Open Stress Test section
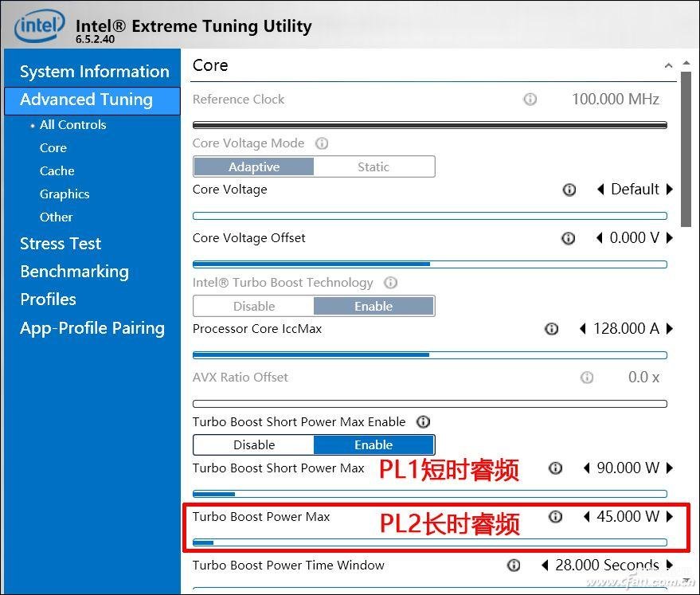The image size is (700, 595). tap(61, 244)
